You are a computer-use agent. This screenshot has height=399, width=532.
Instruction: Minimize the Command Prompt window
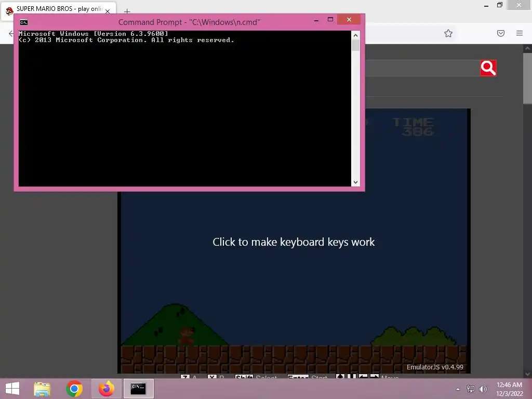coord(316,20)
